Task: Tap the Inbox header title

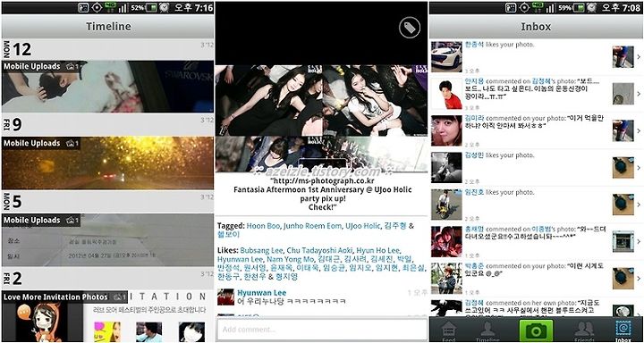Action: pos(536,26)
